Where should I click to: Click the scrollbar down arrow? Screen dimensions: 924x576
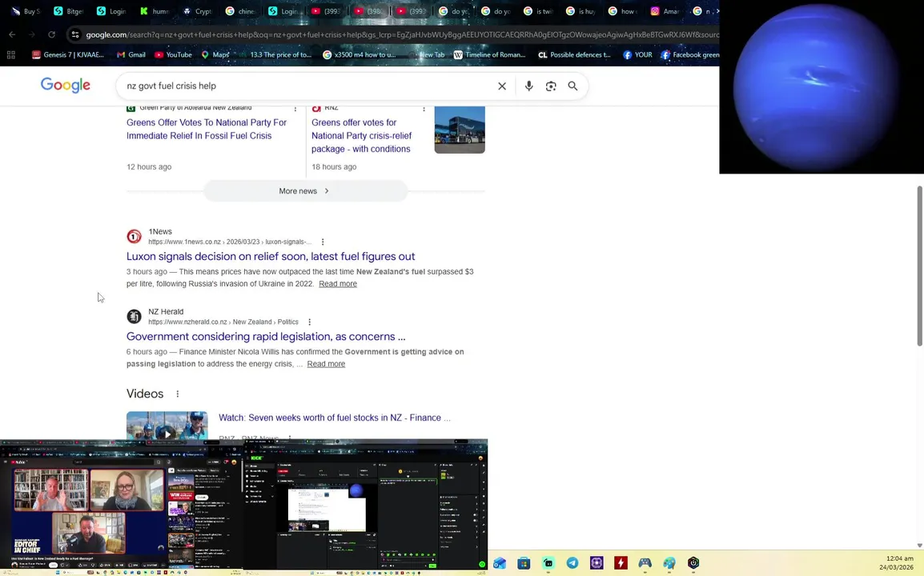tap(920, 546)
